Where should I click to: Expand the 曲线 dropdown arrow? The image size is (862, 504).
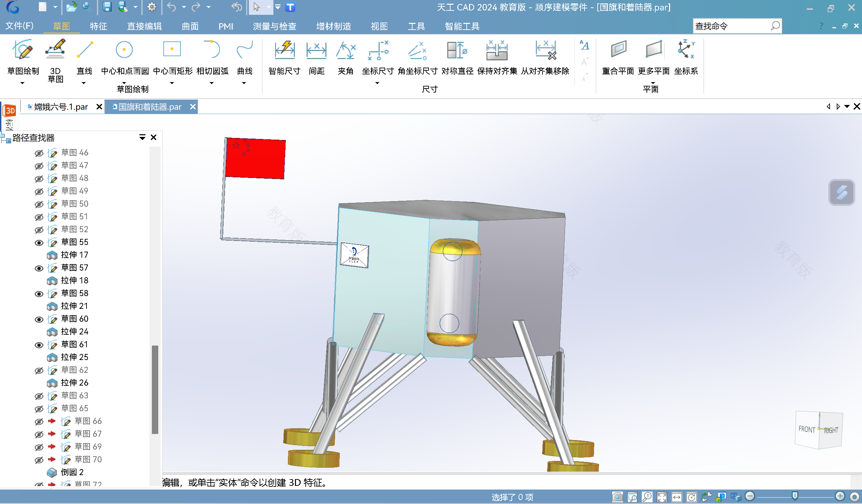tap(244, 83)
